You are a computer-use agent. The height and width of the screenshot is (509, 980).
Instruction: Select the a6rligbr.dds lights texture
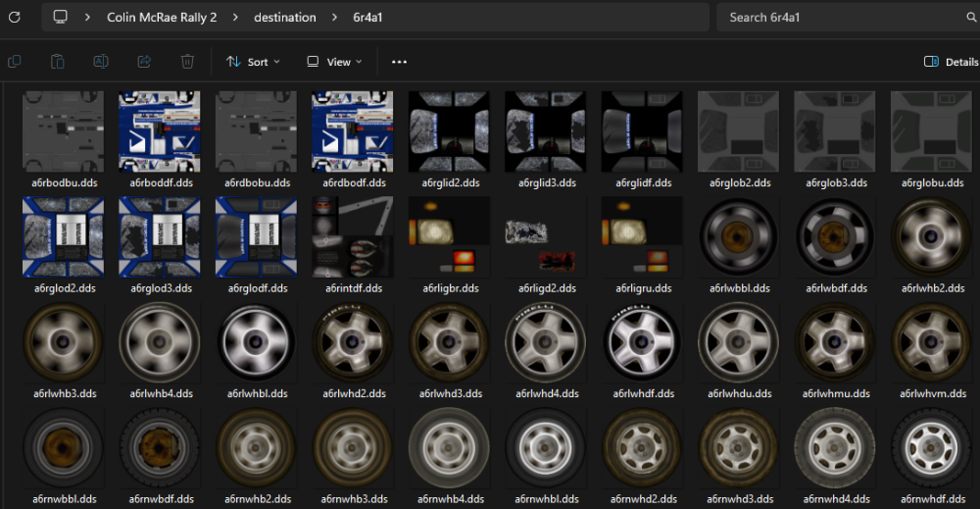point(450,245)
